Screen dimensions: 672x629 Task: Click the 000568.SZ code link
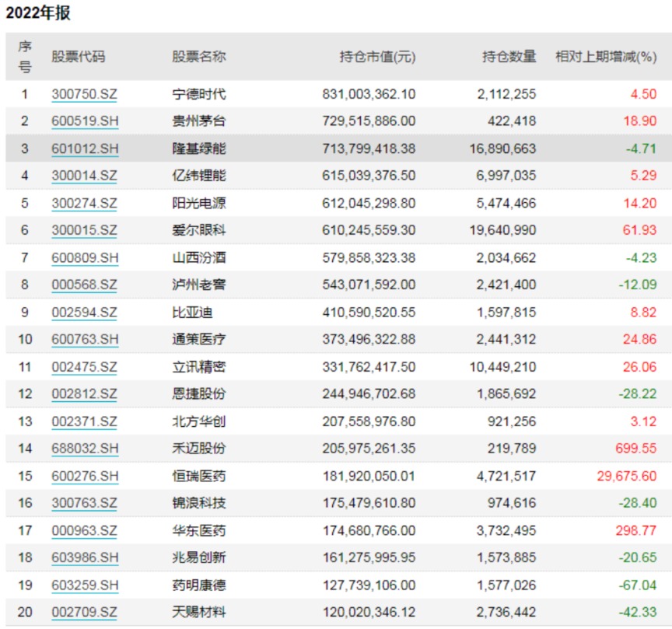tap(84, 285)
